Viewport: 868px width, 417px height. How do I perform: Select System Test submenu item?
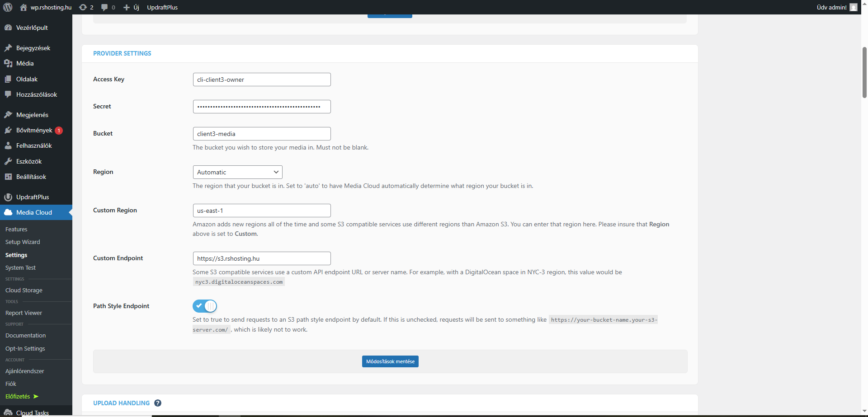[20, 267]
